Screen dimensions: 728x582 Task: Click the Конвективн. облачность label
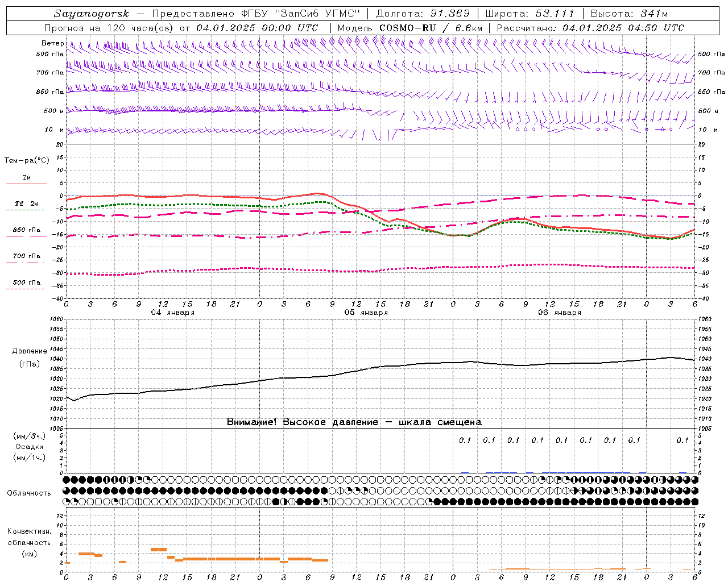pos(29,537)
